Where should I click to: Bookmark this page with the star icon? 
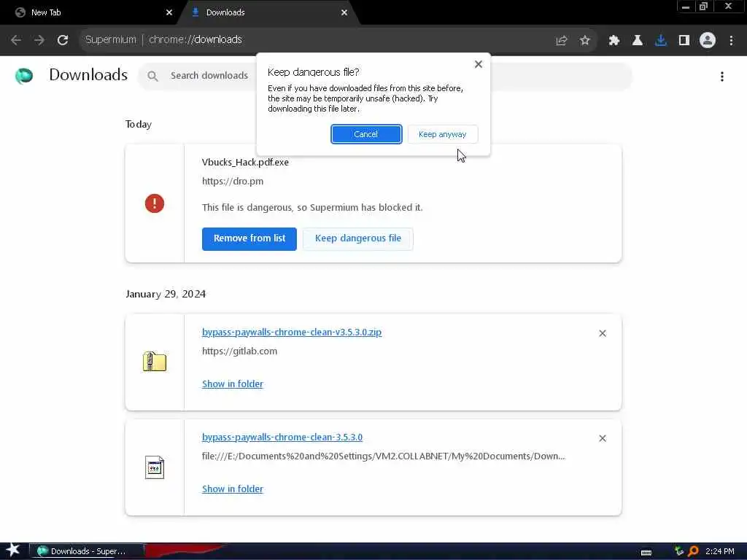click(x=585, y=41)
